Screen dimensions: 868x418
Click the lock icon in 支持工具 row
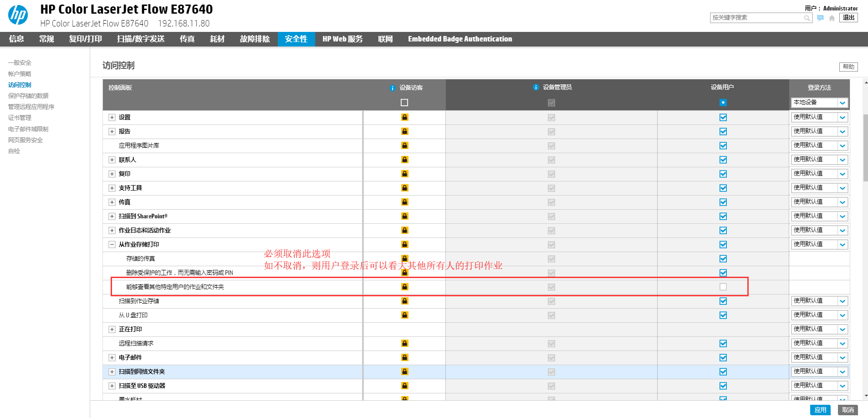[404, 188]
